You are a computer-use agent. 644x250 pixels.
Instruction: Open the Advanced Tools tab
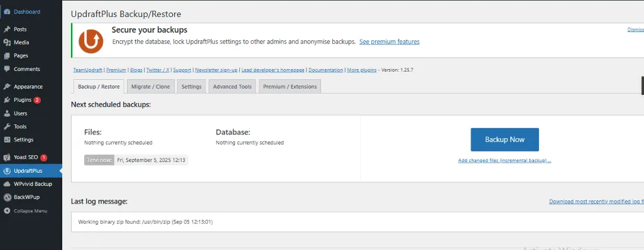pyautogui.click(x=232, y=87)
